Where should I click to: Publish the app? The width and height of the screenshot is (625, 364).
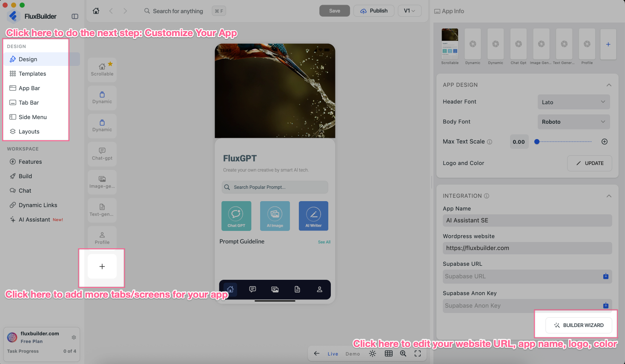(x=374, y=11)
